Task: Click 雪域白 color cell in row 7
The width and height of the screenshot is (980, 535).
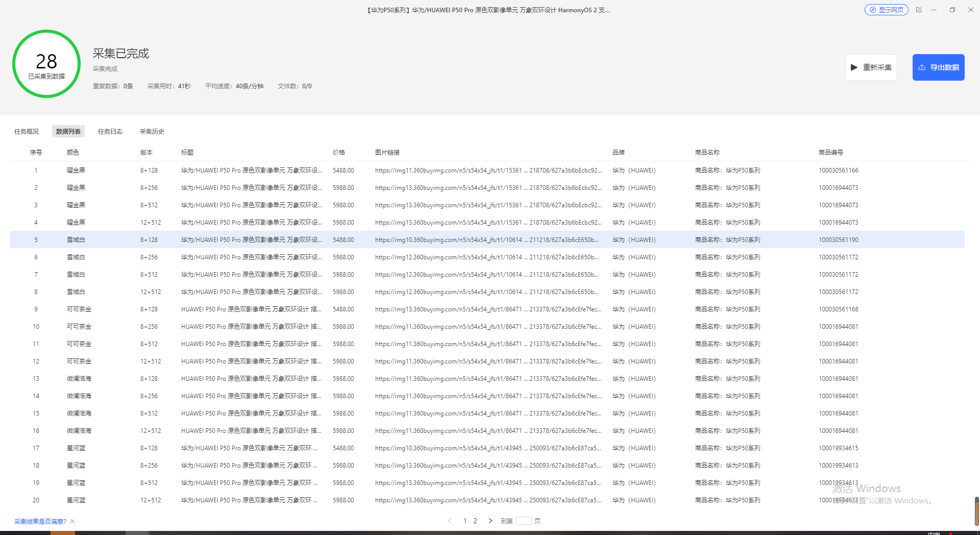Action: [76, 275]
